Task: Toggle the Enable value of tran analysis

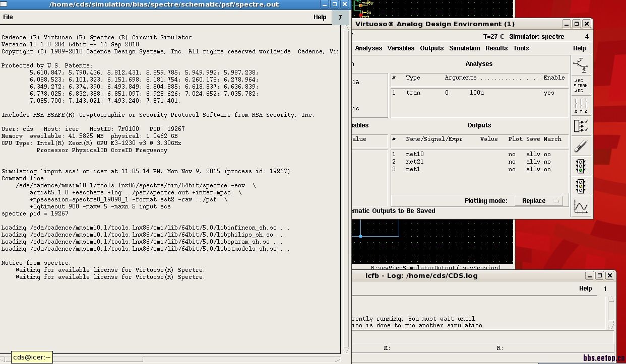Action: [x=548, y=93]
